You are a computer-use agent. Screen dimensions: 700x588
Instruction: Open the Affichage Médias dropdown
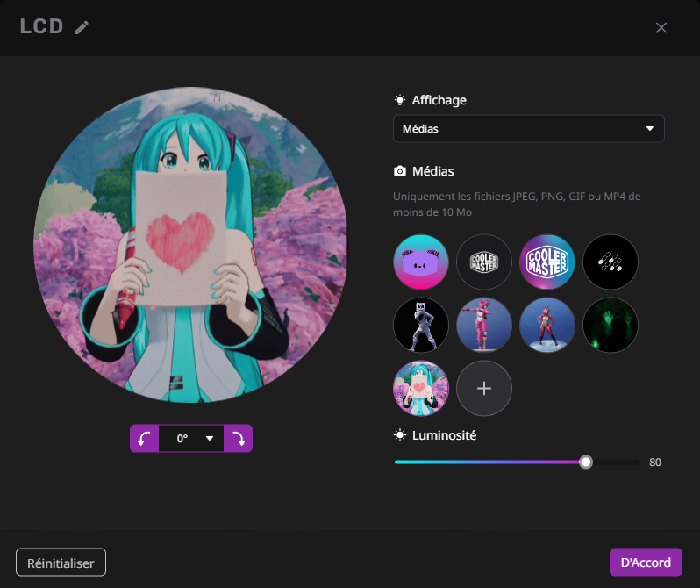coord(529,129)
